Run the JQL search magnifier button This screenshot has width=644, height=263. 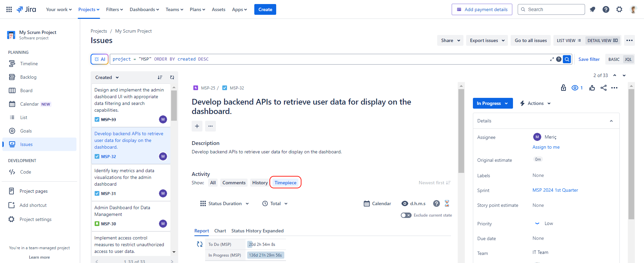coord(567,59)
